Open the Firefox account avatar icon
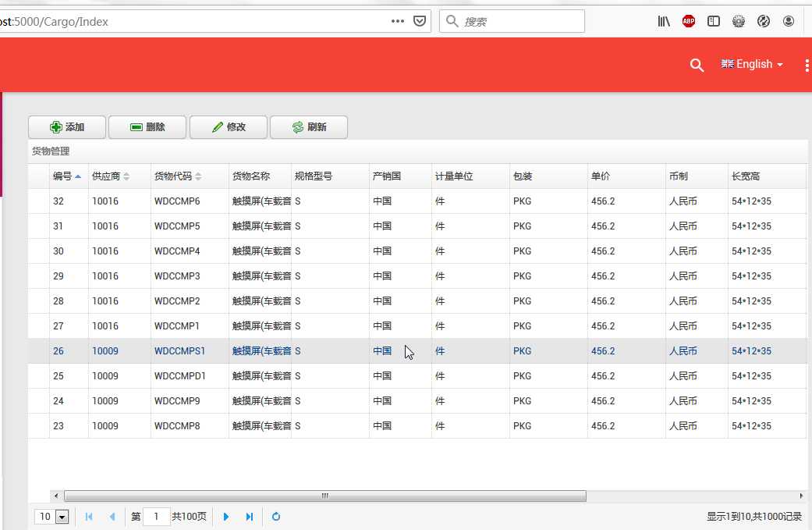 [788, 21]
